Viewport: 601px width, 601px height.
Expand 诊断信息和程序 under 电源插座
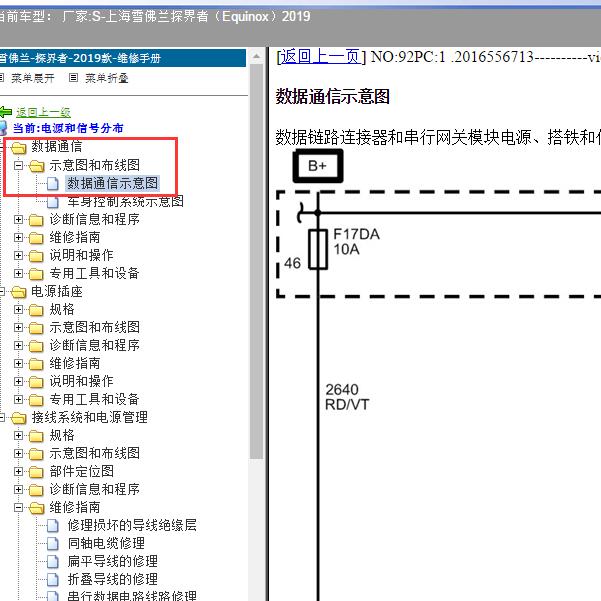point(18,346)
